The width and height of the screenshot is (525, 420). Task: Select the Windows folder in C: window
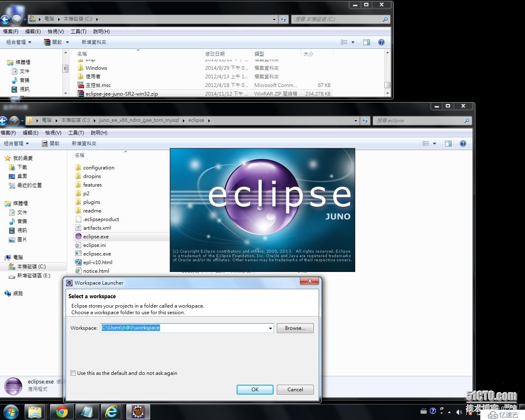(96, 68)
